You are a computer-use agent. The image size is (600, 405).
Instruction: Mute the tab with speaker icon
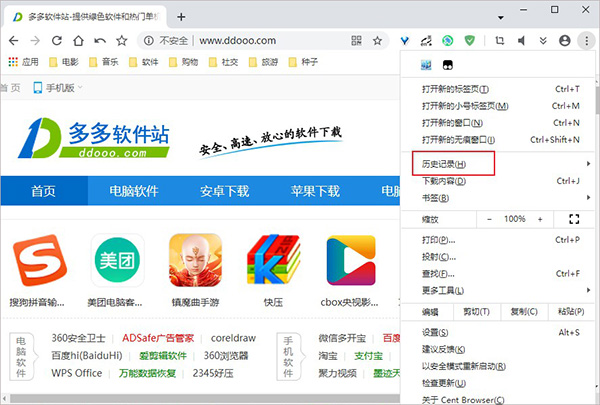[521, 41]
